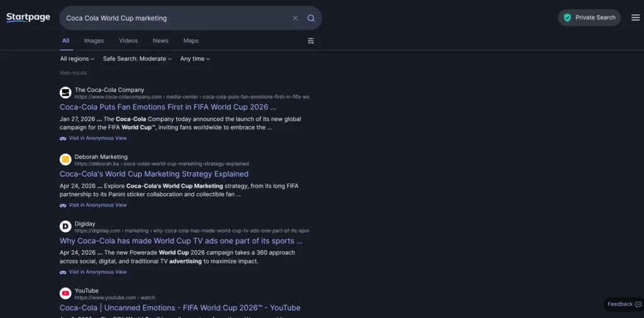The image size is (644, 318).
Task: Switch to the News tab
Action: click(160, 41)
